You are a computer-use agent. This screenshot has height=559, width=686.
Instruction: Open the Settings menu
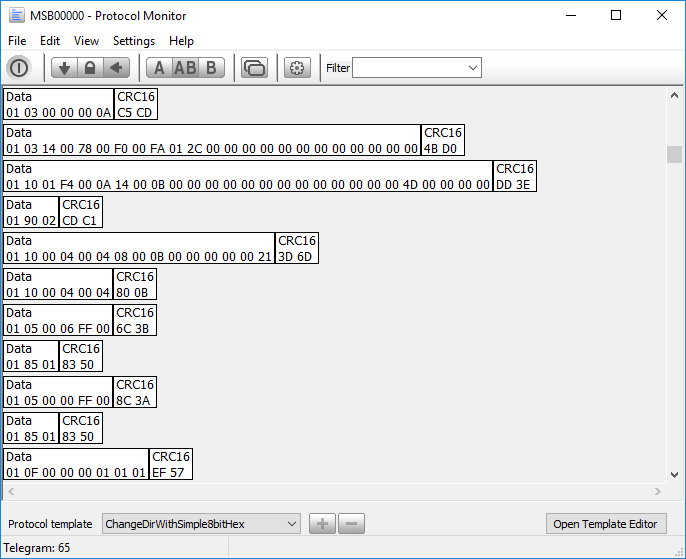(x=134, y=41)
